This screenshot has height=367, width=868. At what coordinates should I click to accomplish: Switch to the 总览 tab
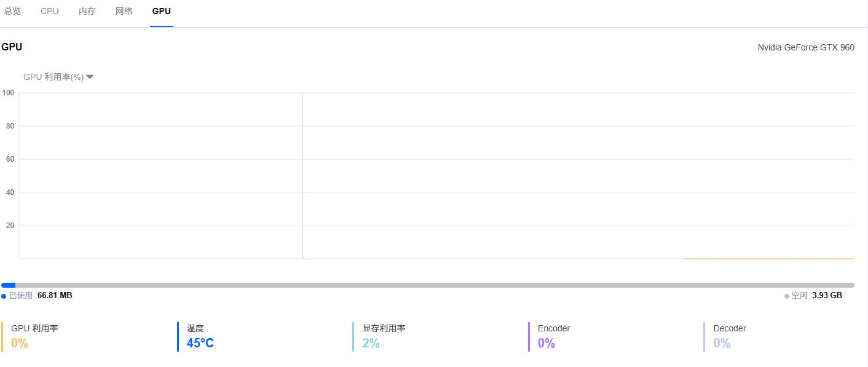[12, 11]
